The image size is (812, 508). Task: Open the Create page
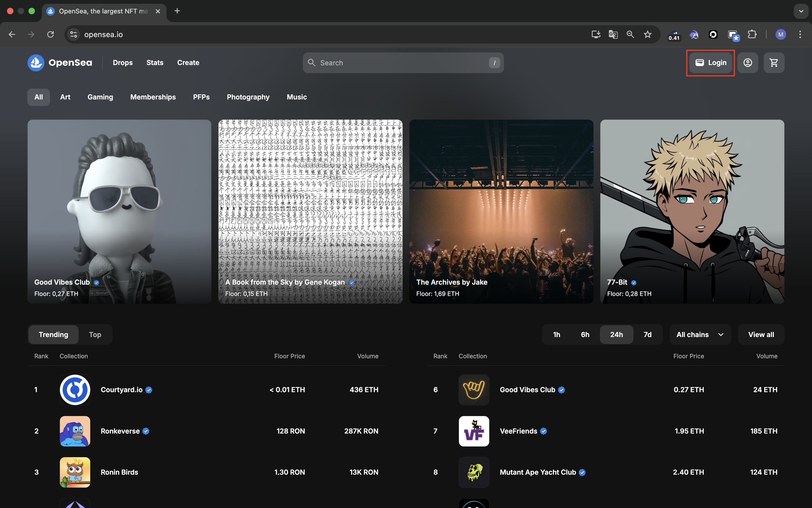point(188,63)
